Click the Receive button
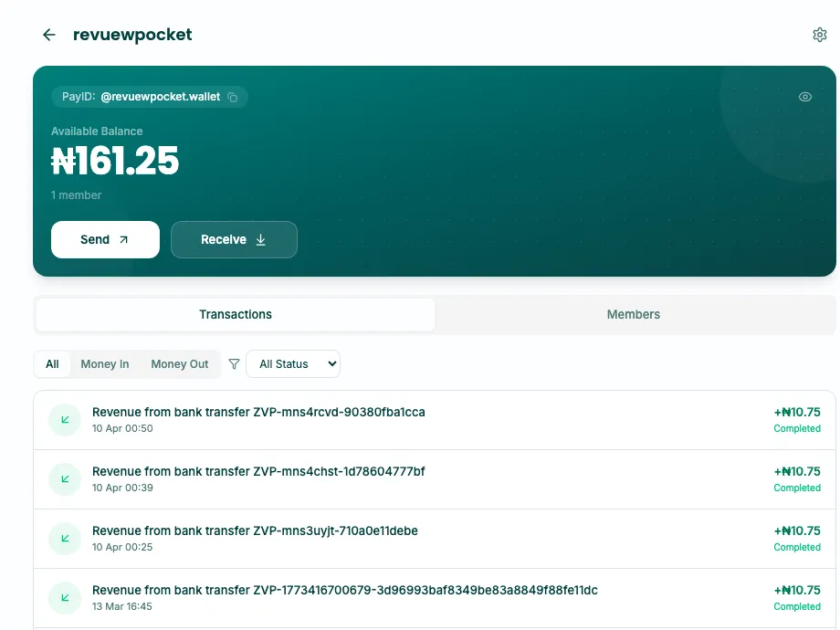840x630 pixels. tap(234, 239)
